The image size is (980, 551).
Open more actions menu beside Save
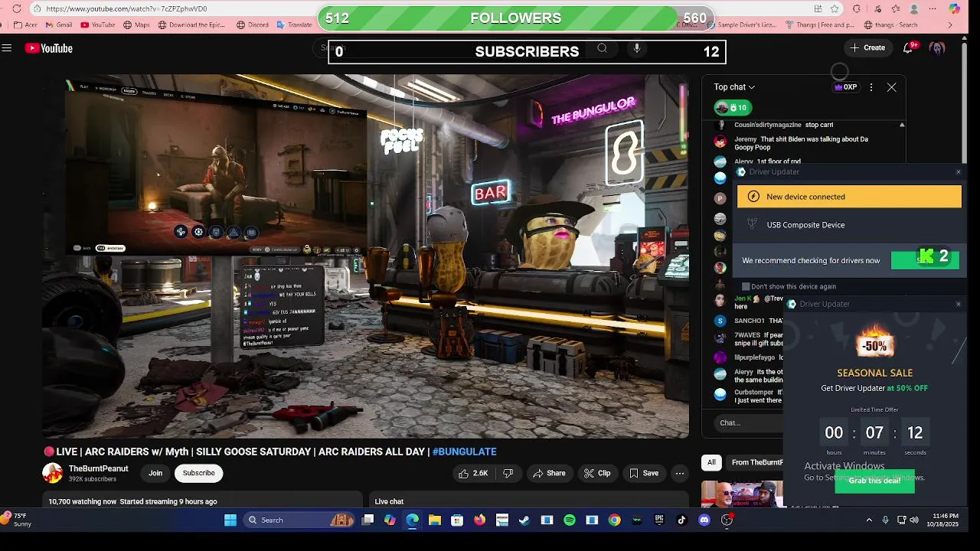click(x=679, y=473)
